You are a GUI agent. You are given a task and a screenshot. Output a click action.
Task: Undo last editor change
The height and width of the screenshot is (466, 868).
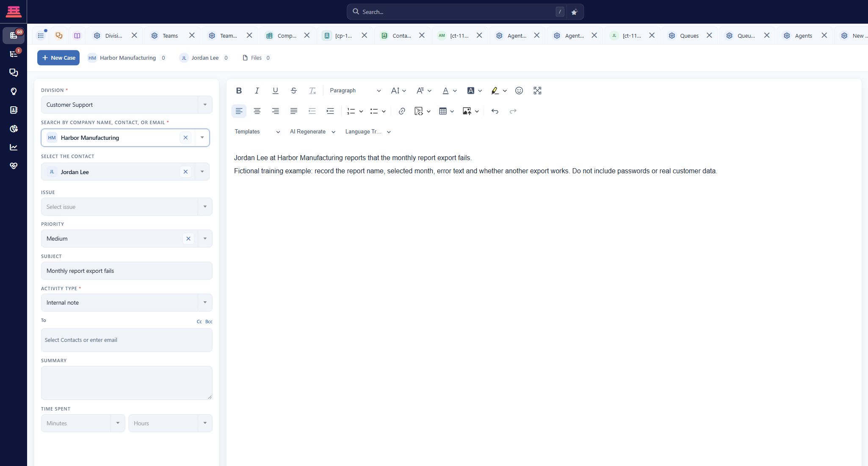click(495, 111)
